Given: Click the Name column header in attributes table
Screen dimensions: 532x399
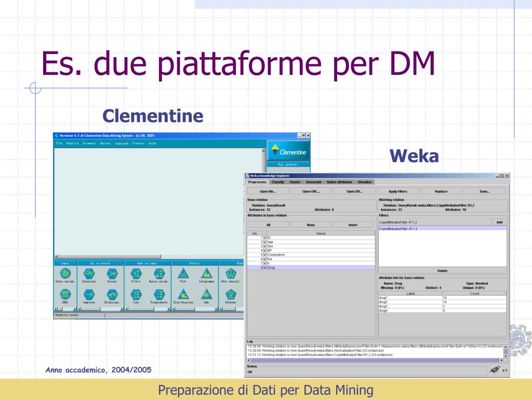Looking at the screenshot, I should click(x=321, y=233).
